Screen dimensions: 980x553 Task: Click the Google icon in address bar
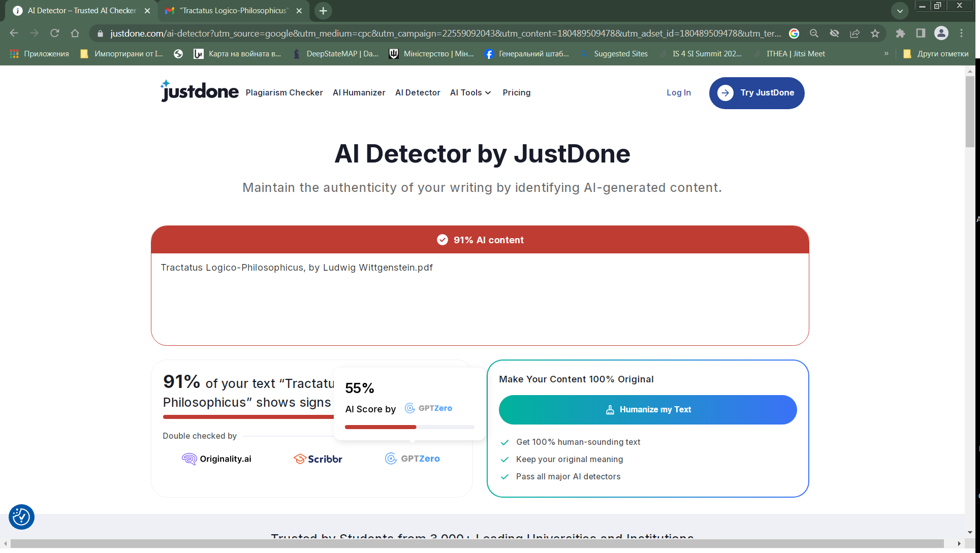[x=794, y=34]
